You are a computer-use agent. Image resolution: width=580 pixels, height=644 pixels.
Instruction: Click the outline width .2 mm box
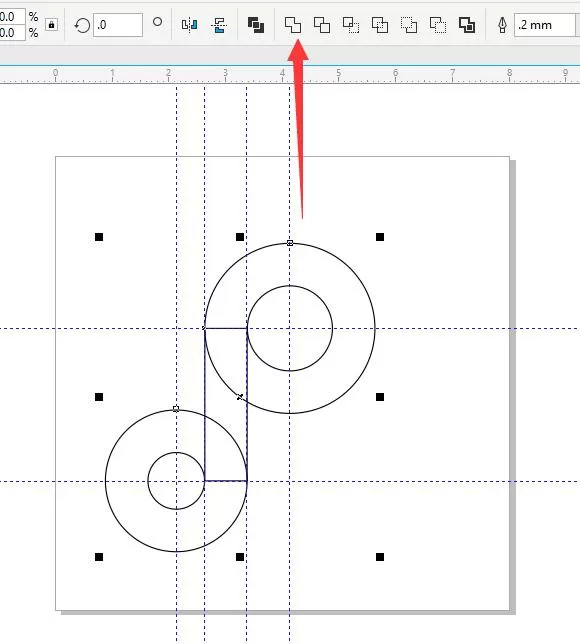[545, 25]
